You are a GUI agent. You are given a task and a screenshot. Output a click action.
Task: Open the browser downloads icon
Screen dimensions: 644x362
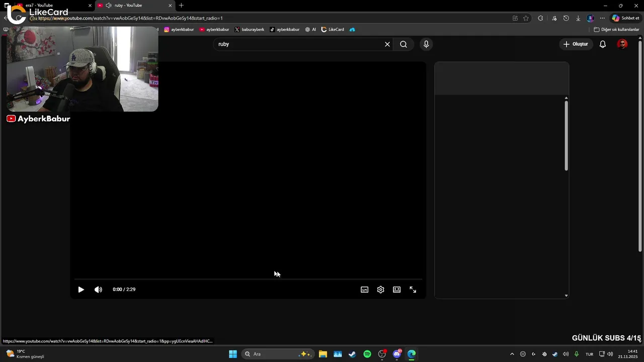578,18
